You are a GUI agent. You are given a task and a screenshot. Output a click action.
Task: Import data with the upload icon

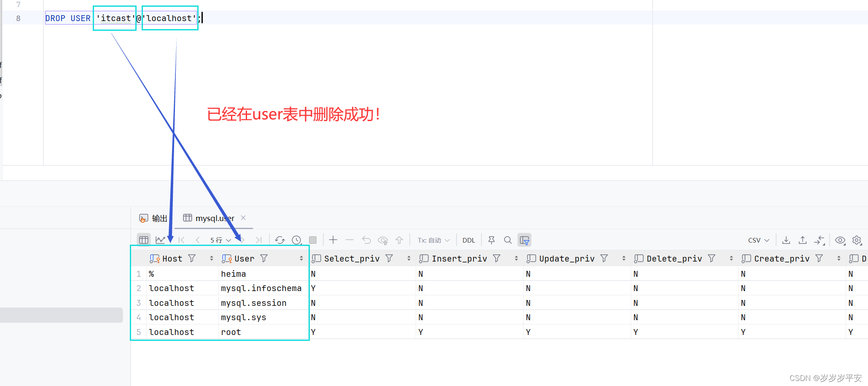pos(803,240)
